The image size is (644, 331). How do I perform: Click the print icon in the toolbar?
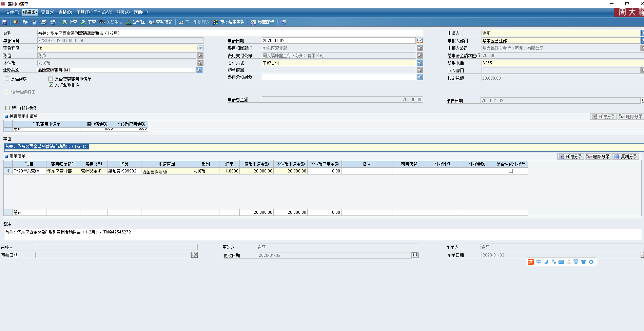(43, 22)
